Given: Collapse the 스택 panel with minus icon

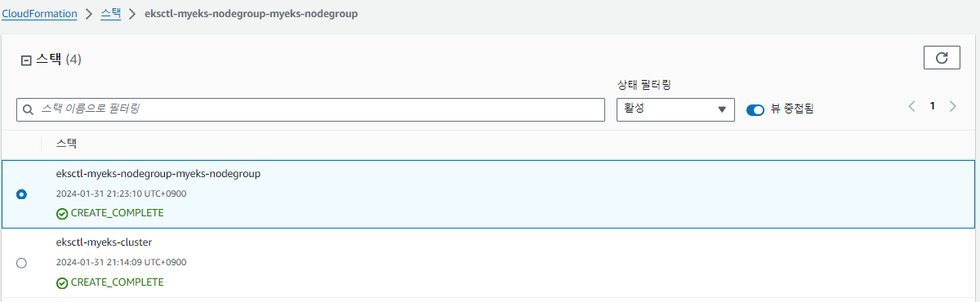Looking at the screenshot, I should 25,60.
